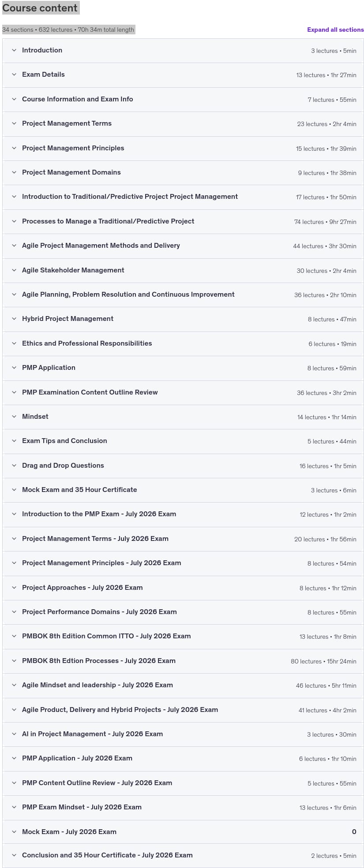Image resolution: width=364 pixels, height=868 pixels.
Task: Click the '8 lectures • 59min' label
Action: (x=332, y=368)
